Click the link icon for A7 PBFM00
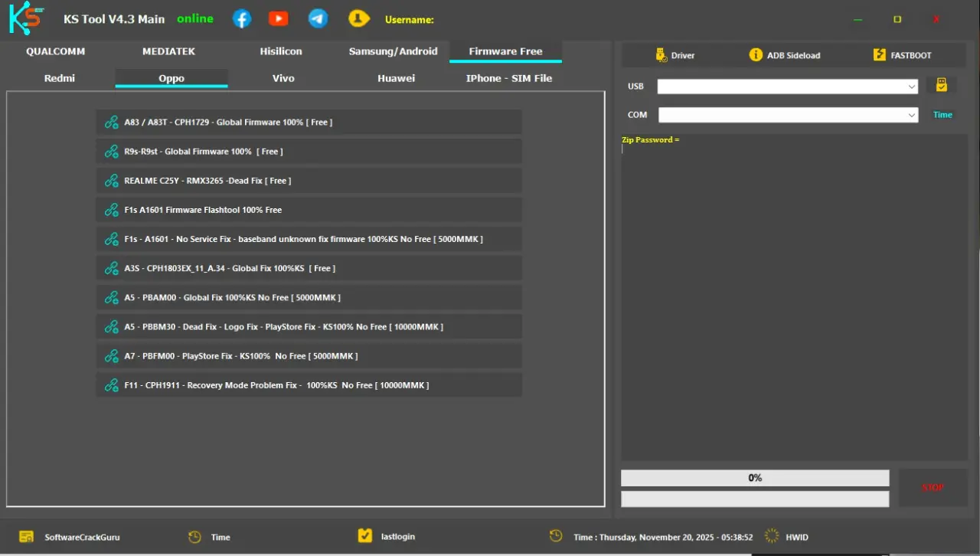This screenshot has width=980, height=556. tap(111, 356)
